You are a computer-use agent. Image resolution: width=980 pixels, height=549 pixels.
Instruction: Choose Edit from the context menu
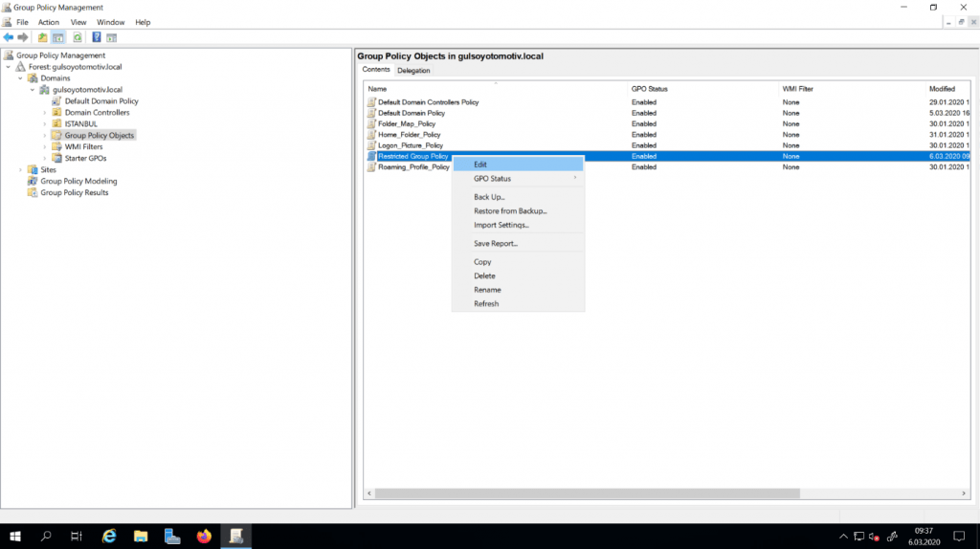[480, 165]
